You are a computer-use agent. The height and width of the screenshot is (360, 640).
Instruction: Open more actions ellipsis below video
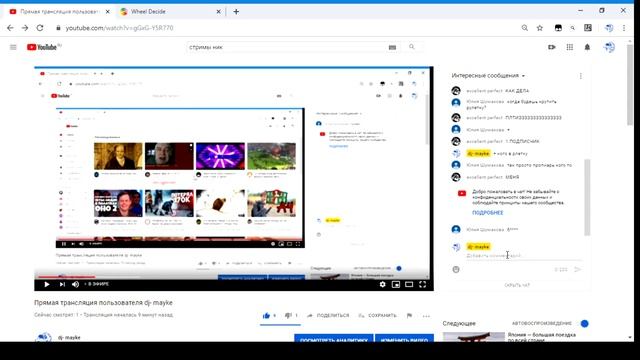click(426, 316)
